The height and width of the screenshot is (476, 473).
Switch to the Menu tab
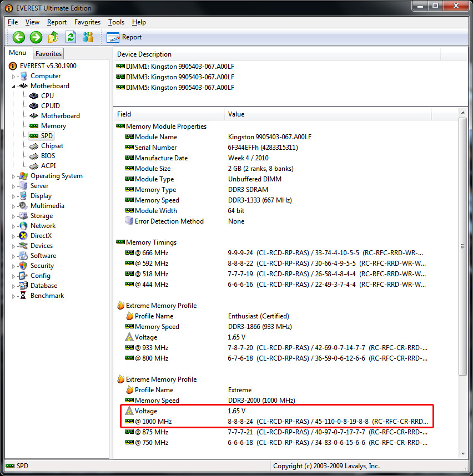pyautogui.click(x=18, y=53)
